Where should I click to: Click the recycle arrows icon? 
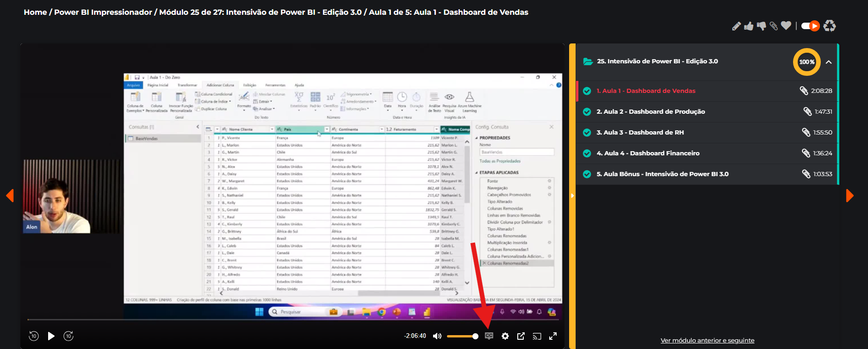click(830, 26)
